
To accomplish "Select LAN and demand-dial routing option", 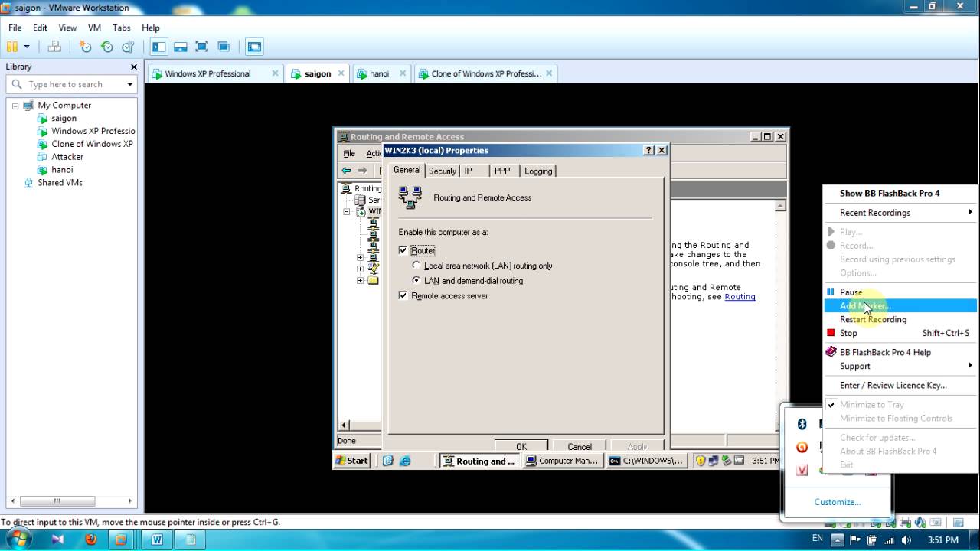I will click(x=416, y=281).
